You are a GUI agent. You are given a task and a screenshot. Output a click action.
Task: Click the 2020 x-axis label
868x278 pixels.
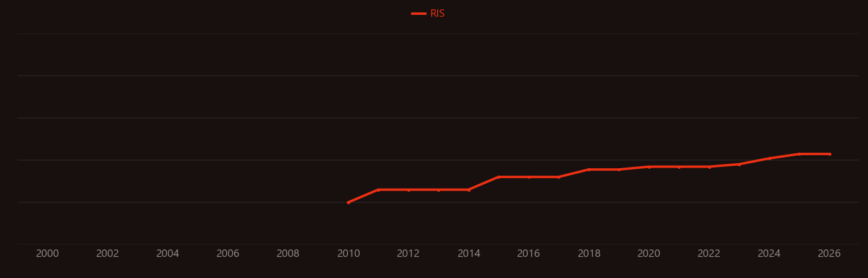pos(649,254)
